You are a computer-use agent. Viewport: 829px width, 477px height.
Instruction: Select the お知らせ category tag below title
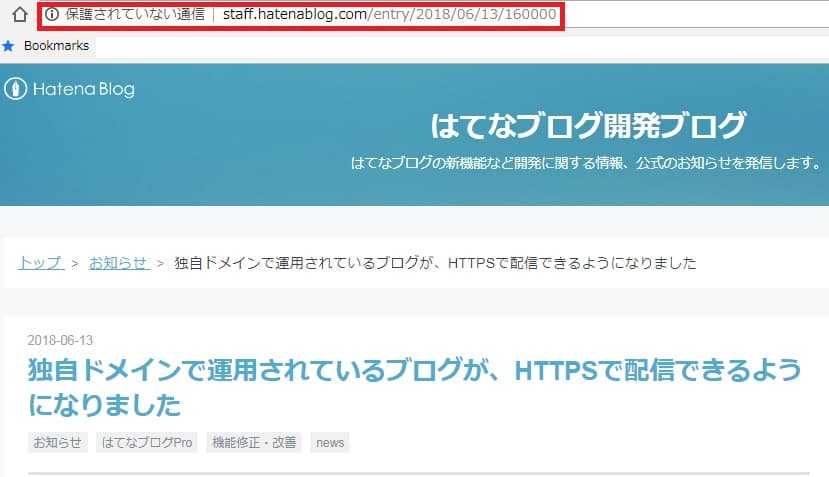(x=58, y=442)
